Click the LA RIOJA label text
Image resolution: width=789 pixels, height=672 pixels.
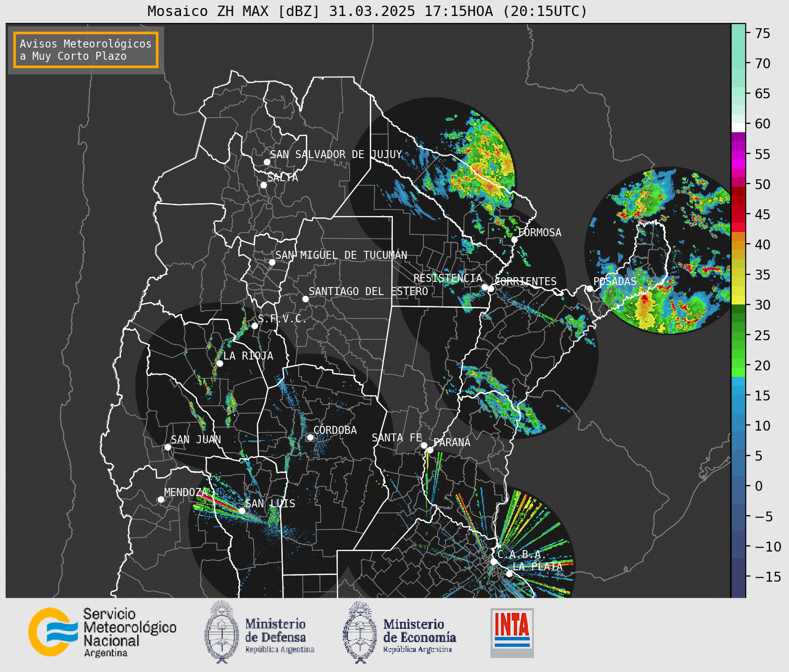click(248, 356)
